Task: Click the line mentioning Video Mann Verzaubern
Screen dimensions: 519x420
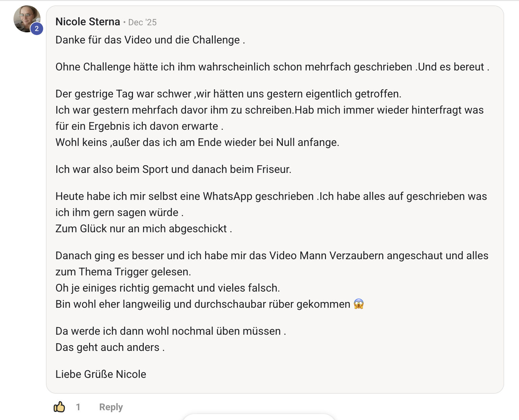Action: tap(272, 256)
